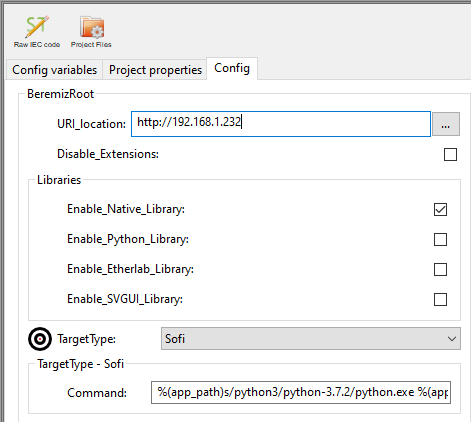
Task: Click the URI_location label text
Action: pos(92,124)
